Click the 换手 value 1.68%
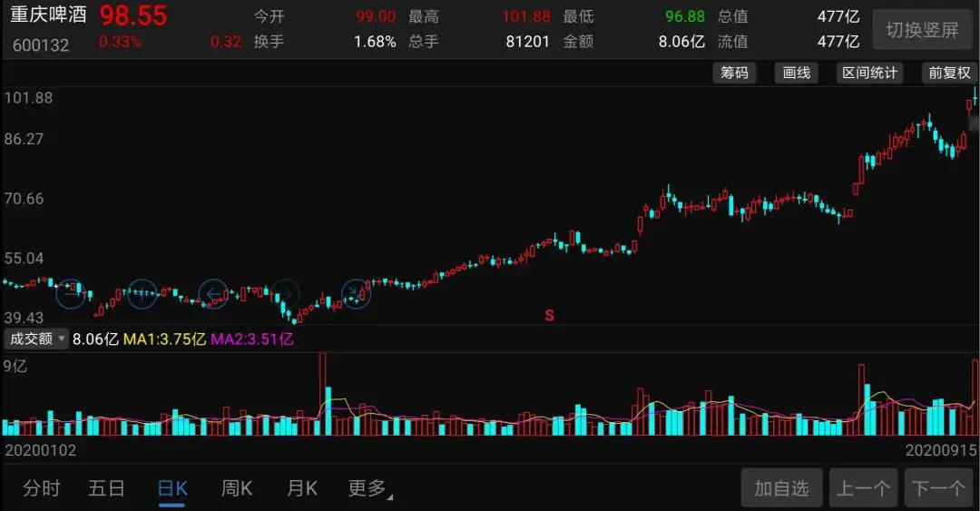Screen dimensions: 980x511 pos(375,42)
